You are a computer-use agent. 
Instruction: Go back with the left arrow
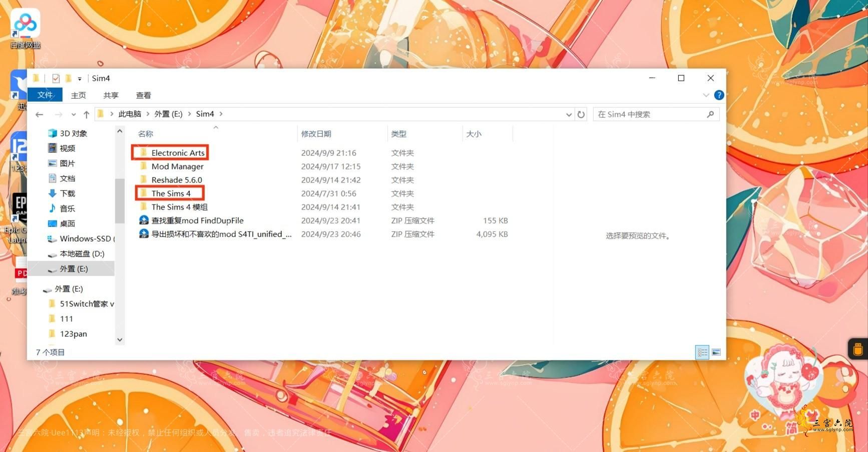pyautogui.click(x=40, y=114)
